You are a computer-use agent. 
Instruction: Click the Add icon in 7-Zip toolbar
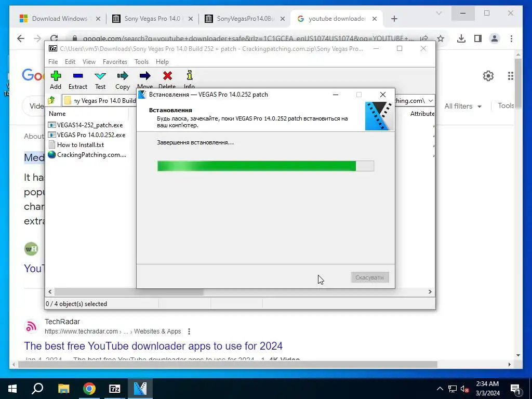[x=56, y=76]
